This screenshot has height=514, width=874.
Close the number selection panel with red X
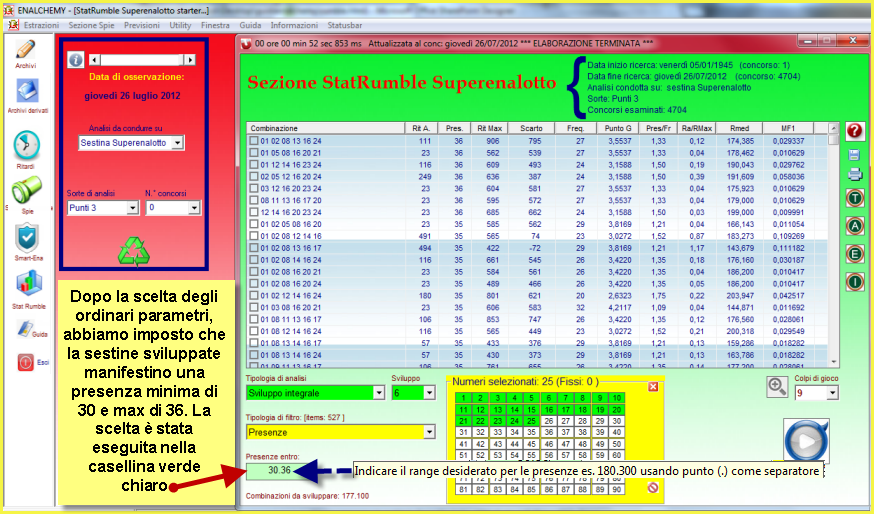tap(653, 386)
